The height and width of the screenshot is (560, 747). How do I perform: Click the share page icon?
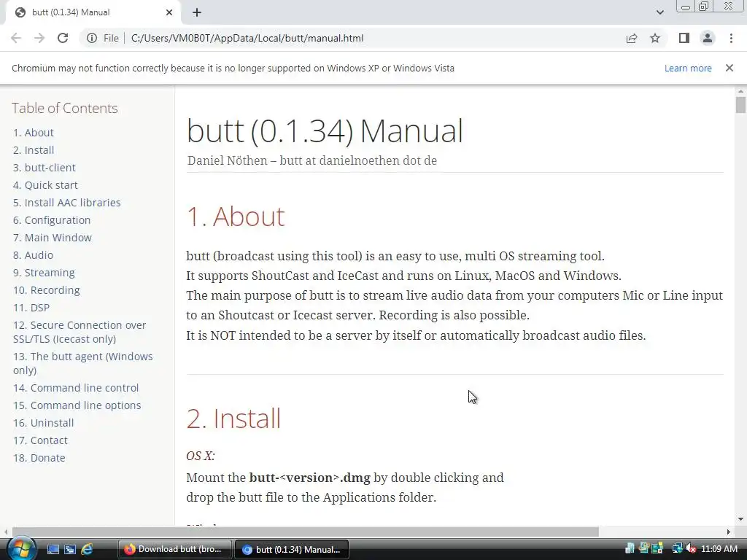coord(632,38)
